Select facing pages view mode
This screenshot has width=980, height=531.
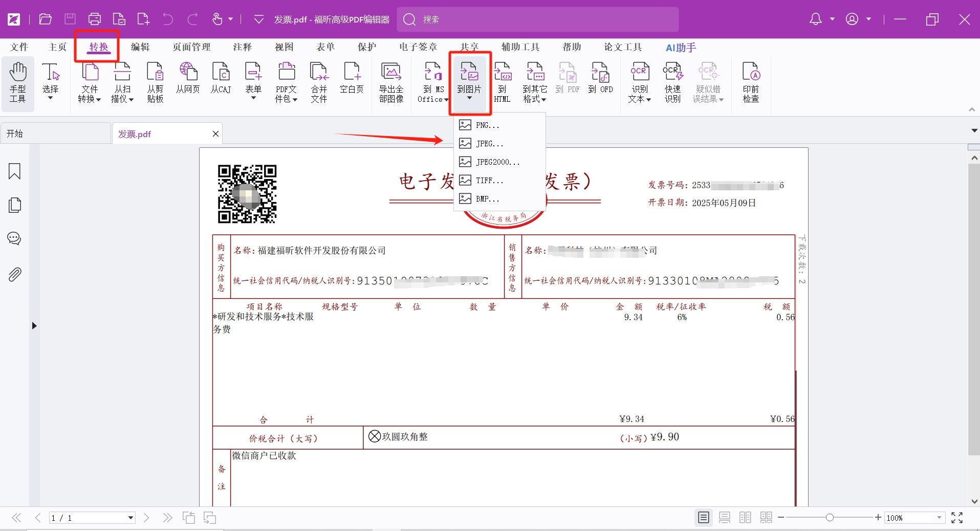click(745, 518)
